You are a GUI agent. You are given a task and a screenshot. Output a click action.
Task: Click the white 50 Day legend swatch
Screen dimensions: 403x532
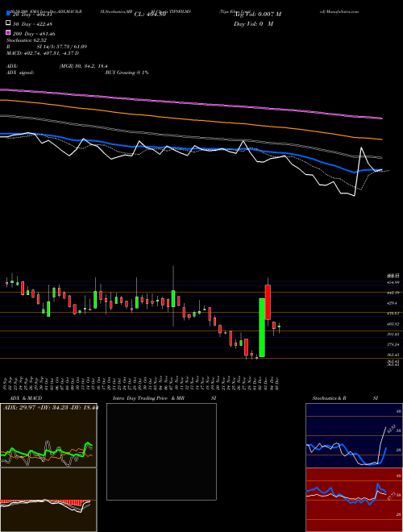pos(8,23)
